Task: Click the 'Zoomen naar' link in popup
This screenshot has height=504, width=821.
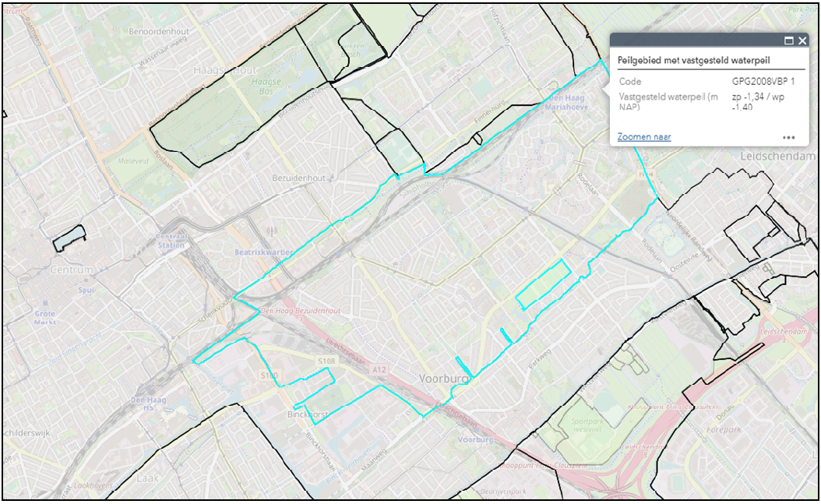Action: [644, 137]
